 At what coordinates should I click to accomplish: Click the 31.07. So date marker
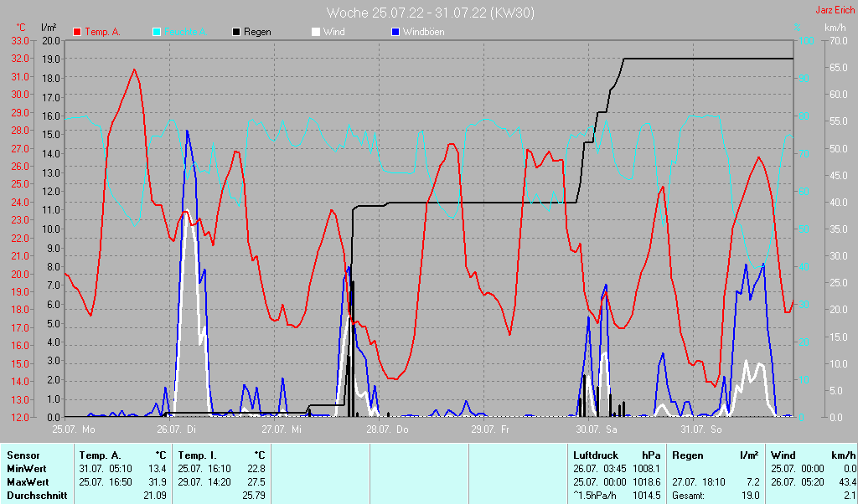(x=701, y=429)
